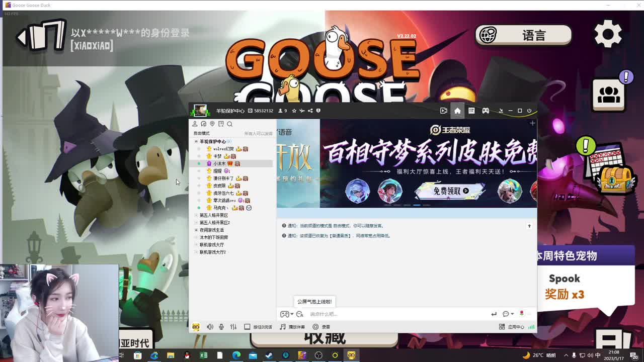The image size is (644, 362).
Task: Open the friends group icon in game
Action: 609,95
